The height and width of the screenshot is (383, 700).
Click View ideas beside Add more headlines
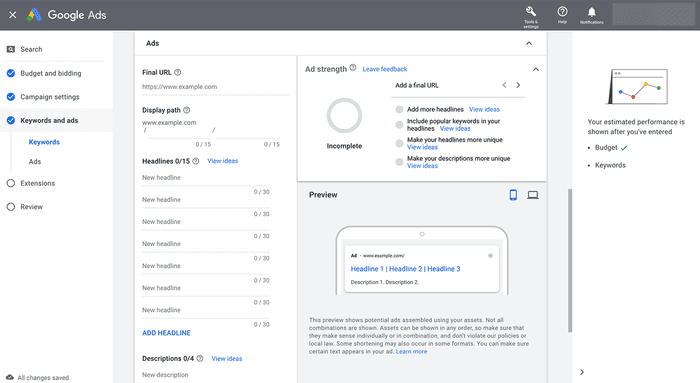[x=484, y=109]
